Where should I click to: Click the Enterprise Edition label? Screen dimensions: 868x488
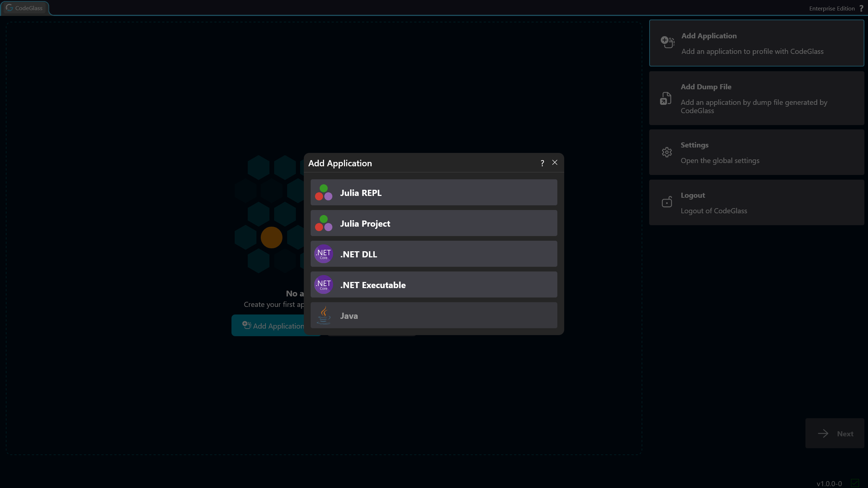point(832,9)
